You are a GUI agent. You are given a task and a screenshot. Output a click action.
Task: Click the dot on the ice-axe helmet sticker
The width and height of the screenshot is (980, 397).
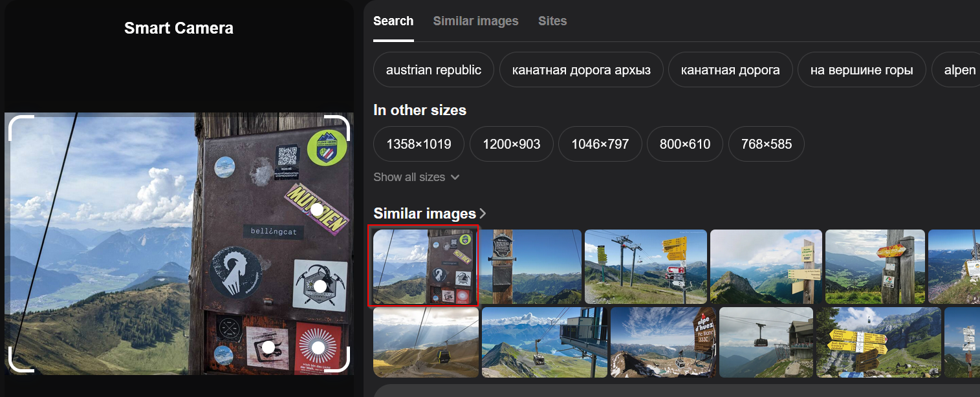point(320,286)
